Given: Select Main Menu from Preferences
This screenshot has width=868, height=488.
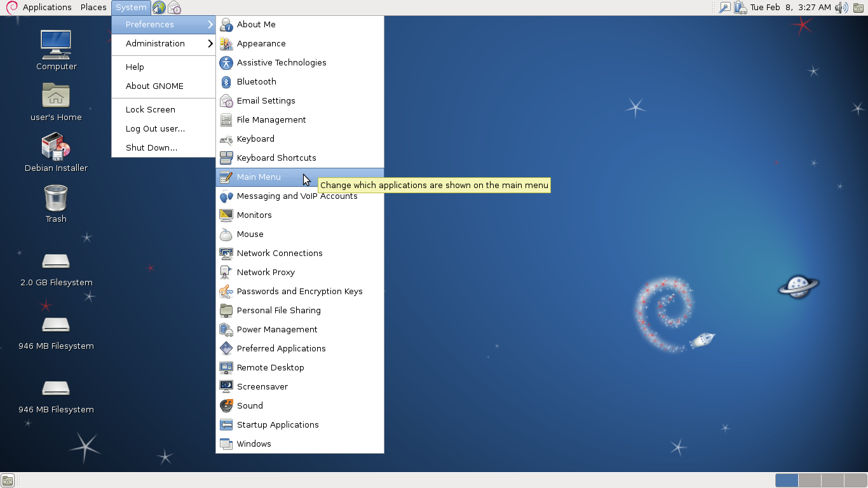Looking at the screenshot, I should tap(257, 177).
